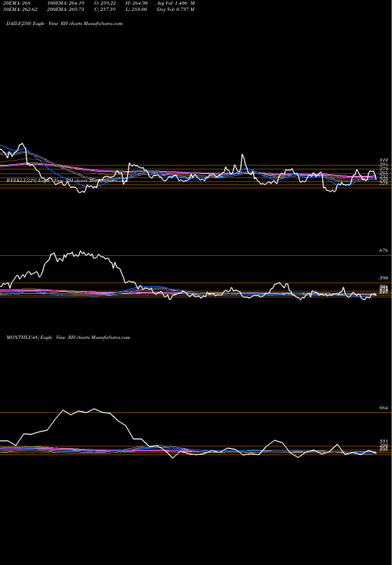Click the 20EMA: 268 value
This screenshot has width=392, height=565.
point(18,3)
